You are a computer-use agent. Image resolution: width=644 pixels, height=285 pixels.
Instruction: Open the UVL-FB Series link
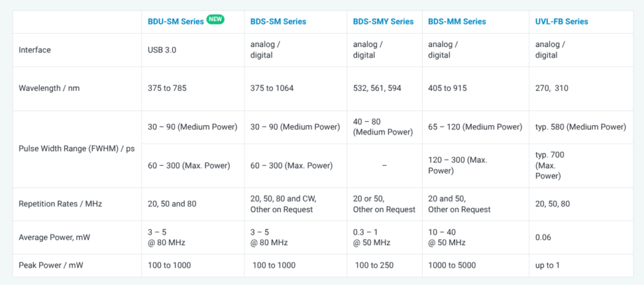coord(561,22)
